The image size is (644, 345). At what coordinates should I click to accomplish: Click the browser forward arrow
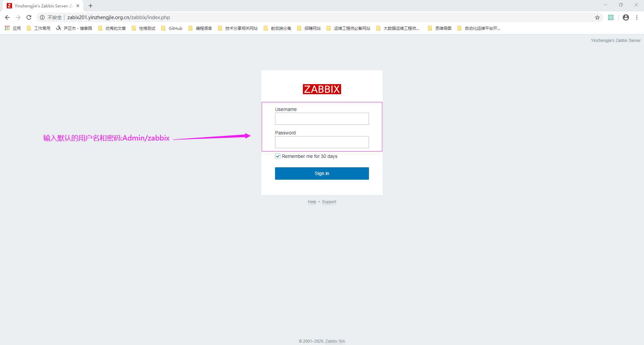[x=18, y=17]
